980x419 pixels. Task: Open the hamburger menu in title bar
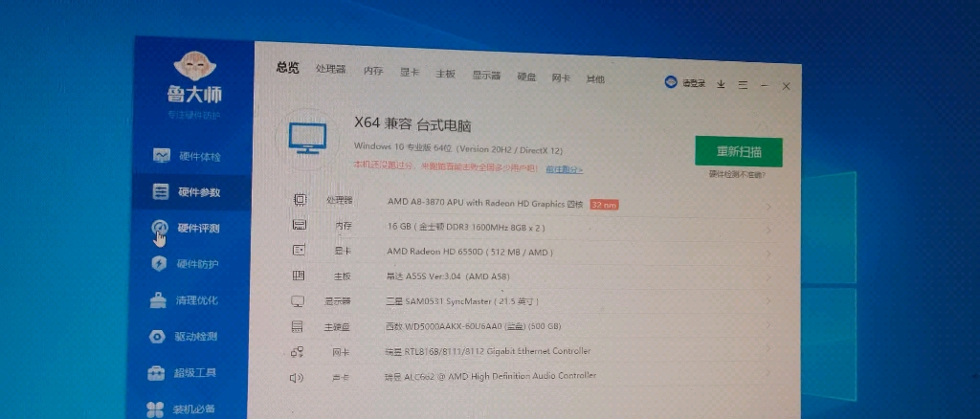743,85
